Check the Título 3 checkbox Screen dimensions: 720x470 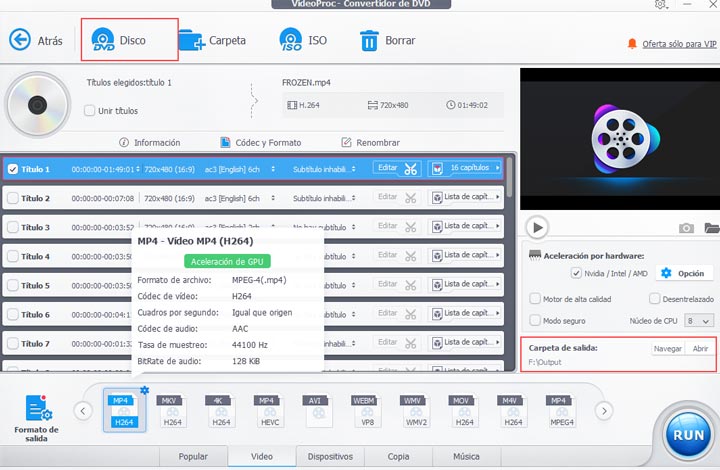click(x=13, y=227)
